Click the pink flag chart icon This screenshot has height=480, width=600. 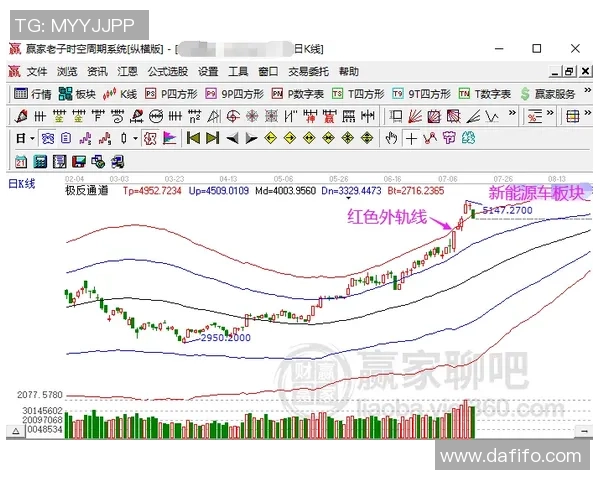[x=170, y=138]
